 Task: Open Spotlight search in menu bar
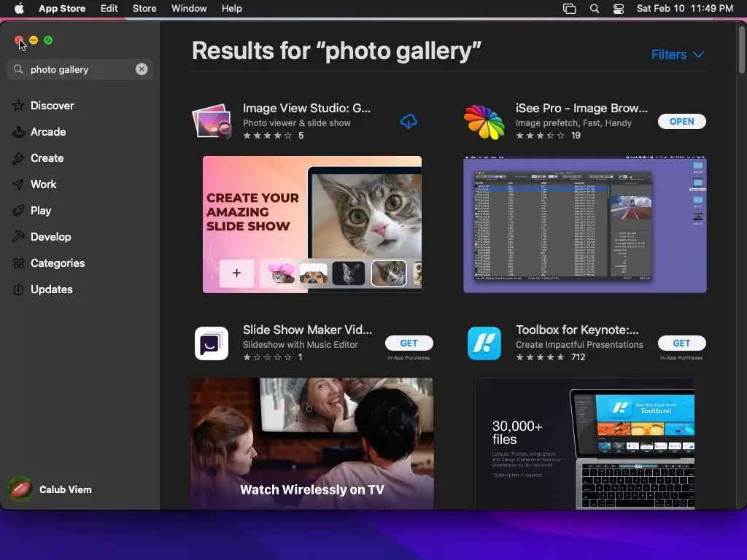(594, 9)
